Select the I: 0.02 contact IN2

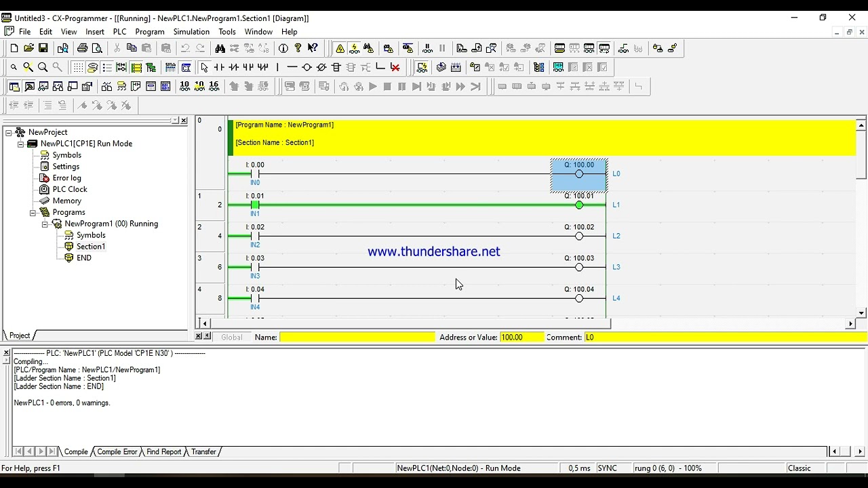[x=256, y=236]
